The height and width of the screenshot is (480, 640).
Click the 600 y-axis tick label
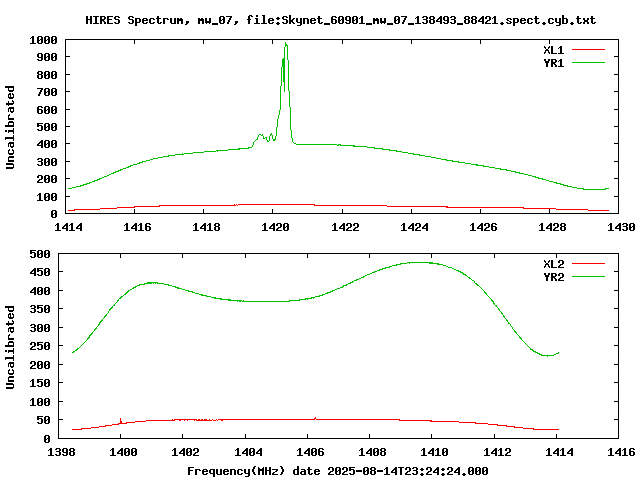[x=47, y=110]
